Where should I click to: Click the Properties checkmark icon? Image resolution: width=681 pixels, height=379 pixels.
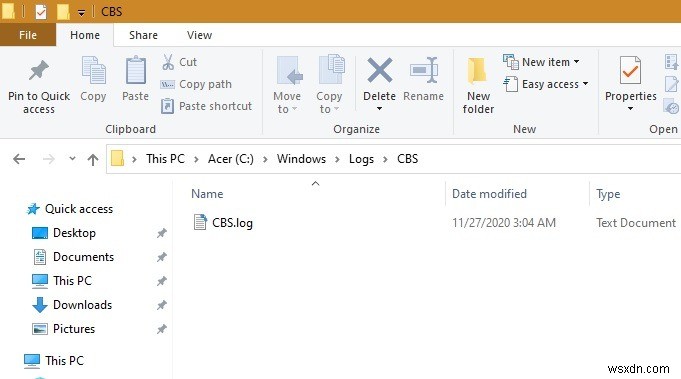[630, 70]
